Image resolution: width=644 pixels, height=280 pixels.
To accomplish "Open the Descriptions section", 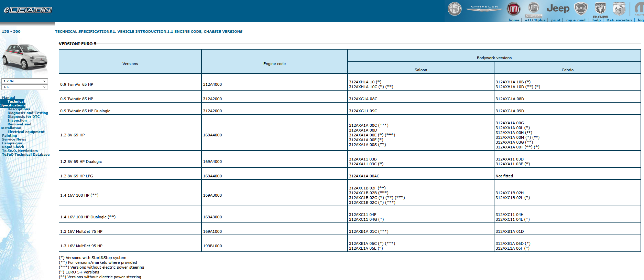I will click(19, 109).
